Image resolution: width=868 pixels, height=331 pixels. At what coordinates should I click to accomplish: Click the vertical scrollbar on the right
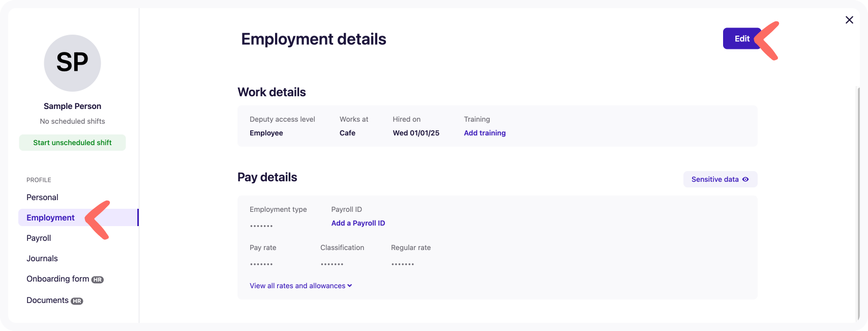tap(858, 204)
